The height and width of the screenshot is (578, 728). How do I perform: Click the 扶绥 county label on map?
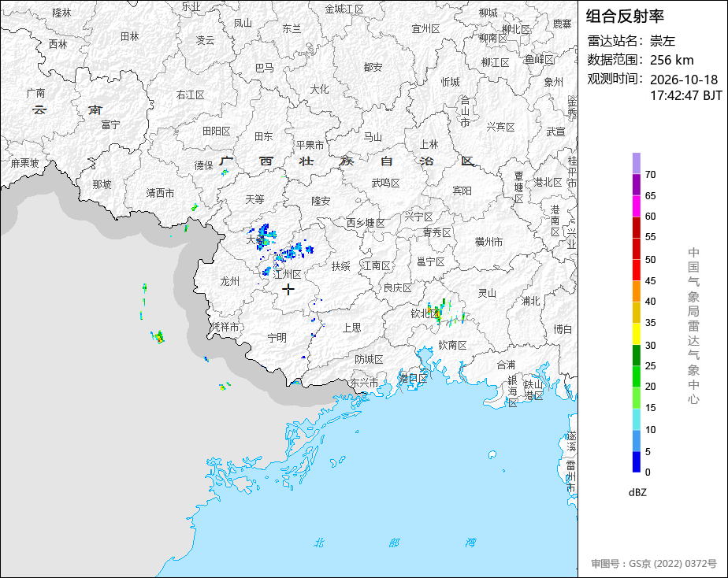[x=341, y=266]
